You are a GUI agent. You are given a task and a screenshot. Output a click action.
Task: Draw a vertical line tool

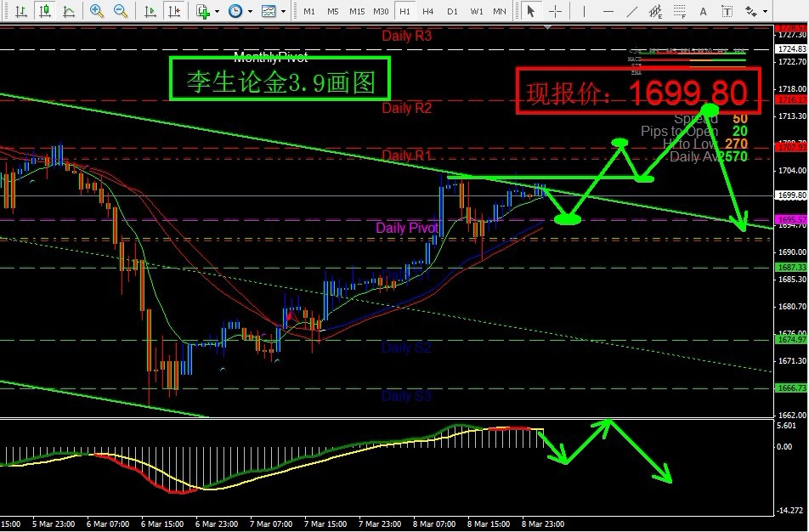tap(586, 11)
